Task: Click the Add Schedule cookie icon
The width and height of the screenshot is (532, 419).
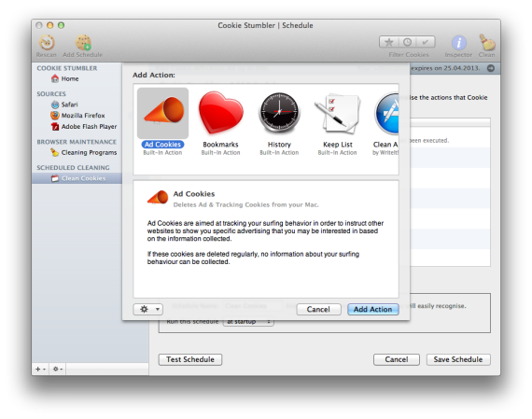Action: 83,43
